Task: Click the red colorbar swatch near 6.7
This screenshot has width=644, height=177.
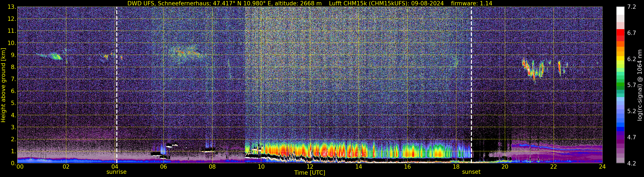Action: tap(620, 32)
